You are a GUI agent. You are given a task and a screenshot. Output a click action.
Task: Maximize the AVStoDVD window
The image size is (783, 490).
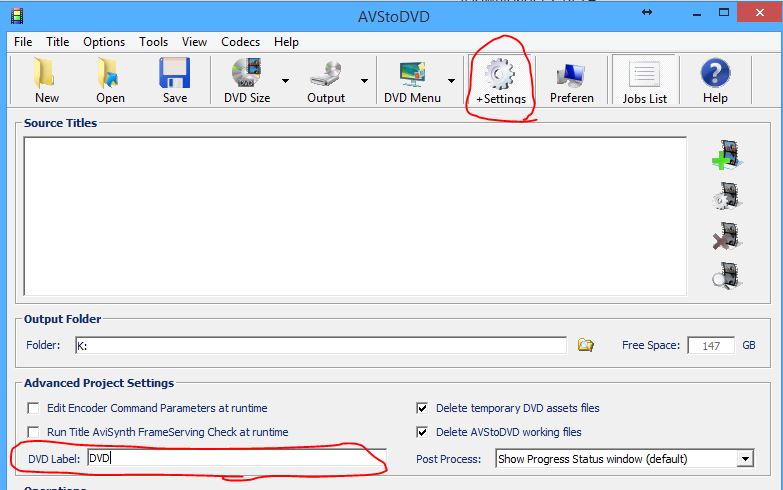pyautogui.click(x=724, y=13)
